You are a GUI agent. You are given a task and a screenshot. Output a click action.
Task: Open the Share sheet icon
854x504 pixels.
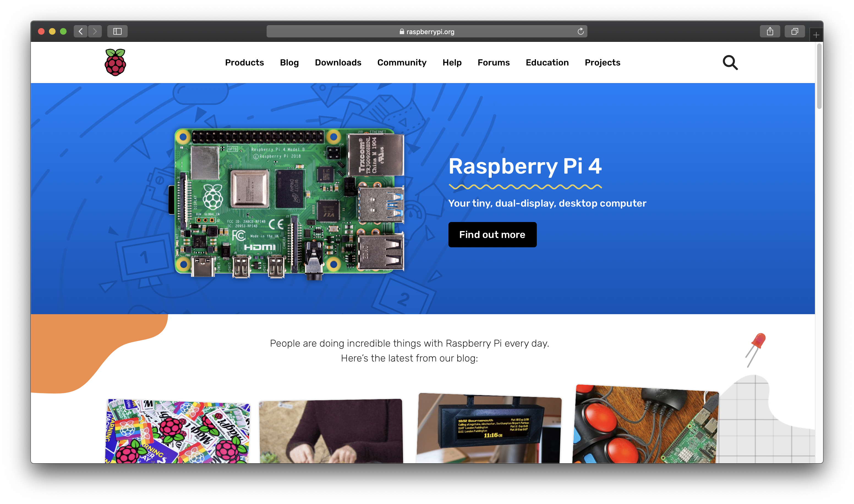(x=770, y=32)
